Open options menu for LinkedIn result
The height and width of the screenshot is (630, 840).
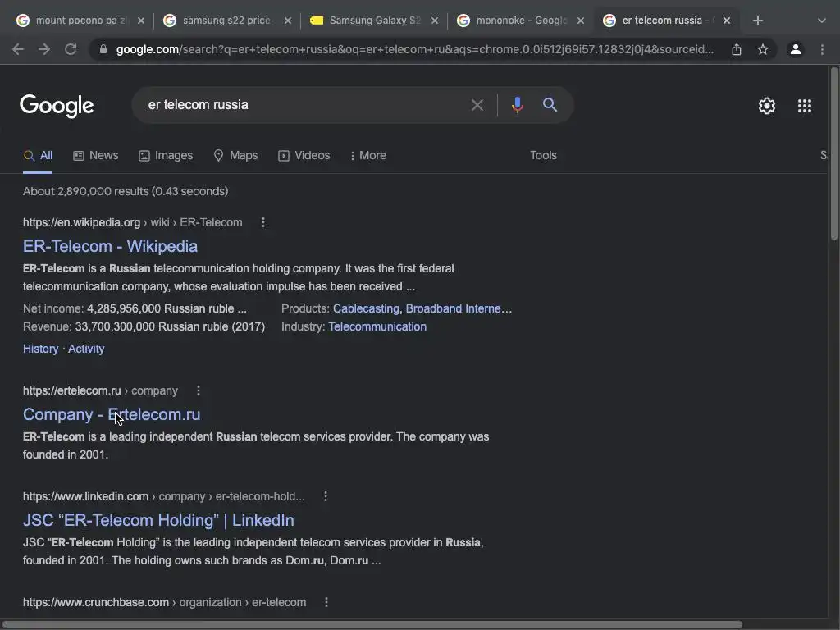pos(325,496)
